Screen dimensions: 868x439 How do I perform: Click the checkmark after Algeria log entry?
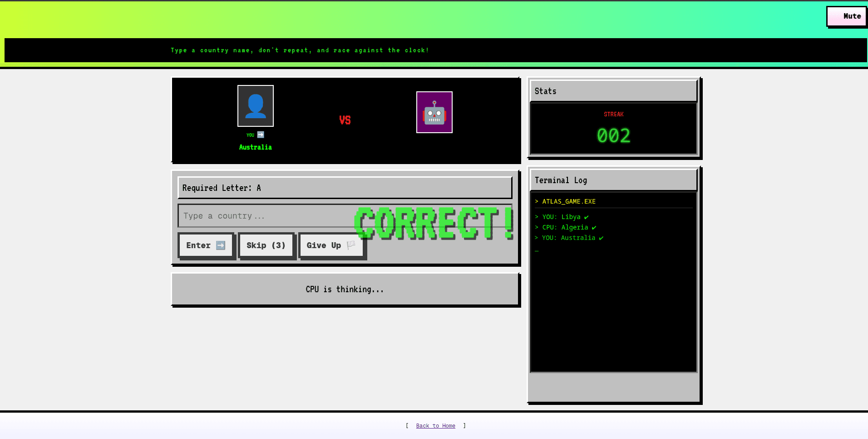coord(594,228)
